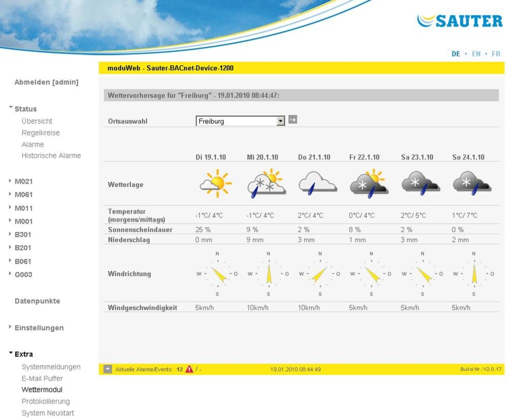Click the wind compass for Mi 20.1.10
The image size is (507, 420).
269,274
